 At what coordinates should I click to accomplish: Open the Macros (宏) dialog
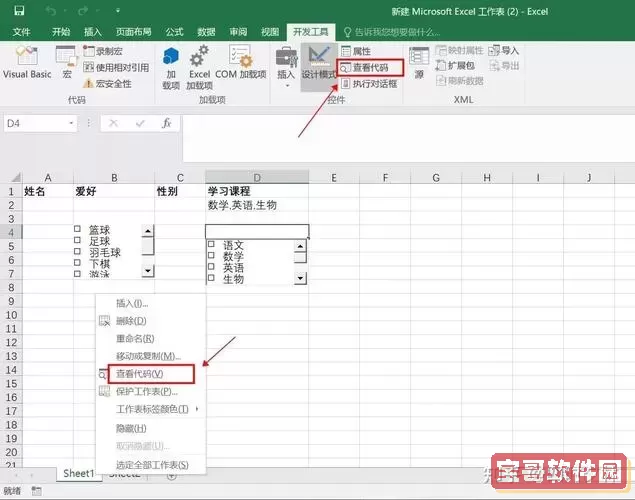(66, 62)
